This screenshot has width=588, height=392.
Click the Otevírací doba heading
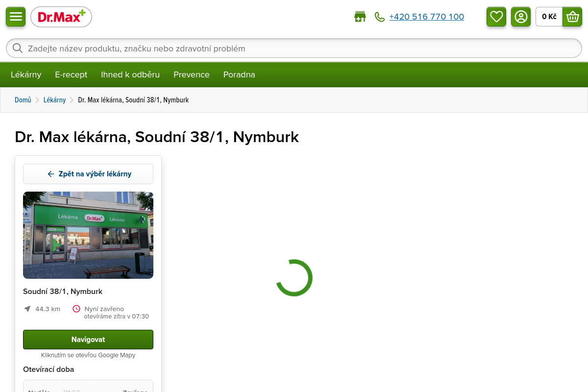tap(49, 369)
